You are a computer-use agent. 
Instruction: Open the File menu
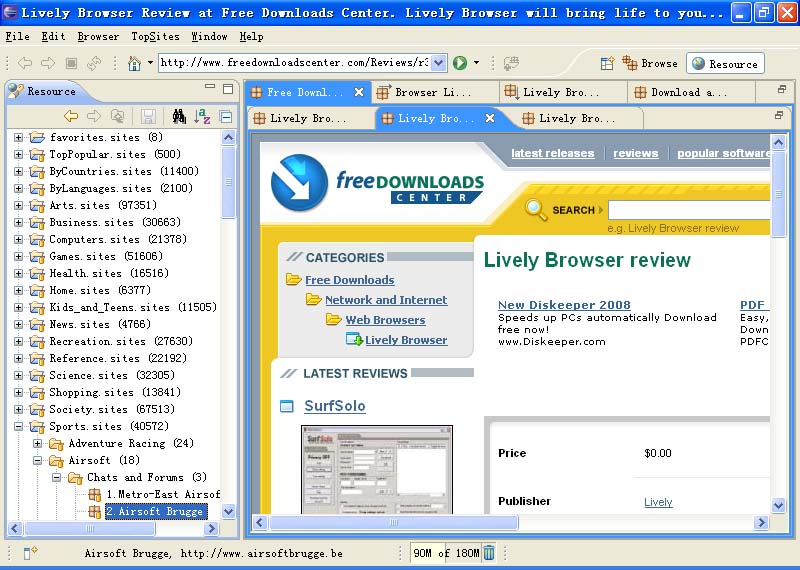(x=17, y=36)
